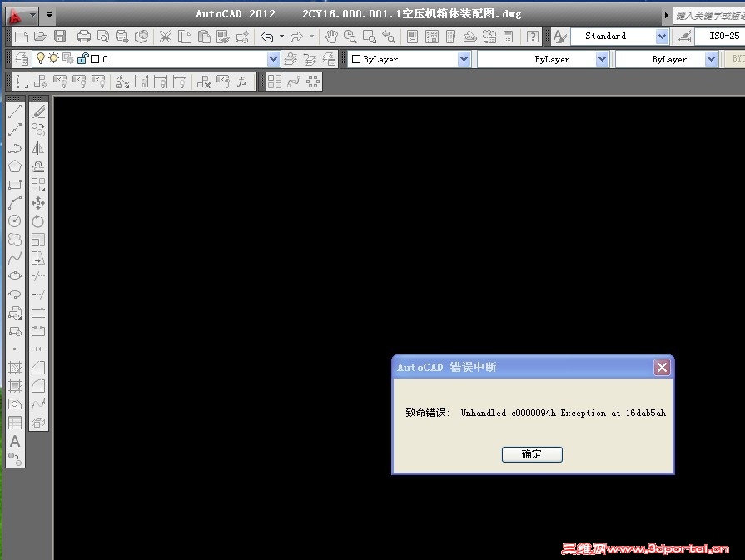Click the Zoom Window icon
The height and width of the screenshot is (560, 745).
(x=370, y=36)
